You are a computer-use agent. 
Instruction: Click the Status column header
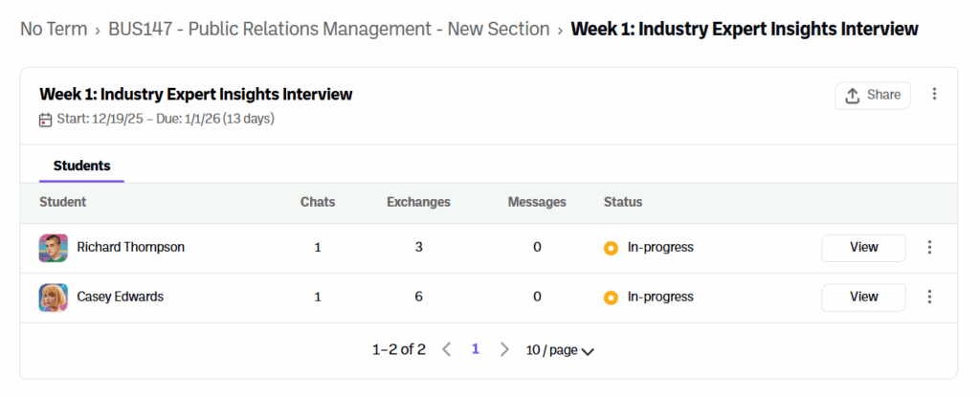[623, 202]
